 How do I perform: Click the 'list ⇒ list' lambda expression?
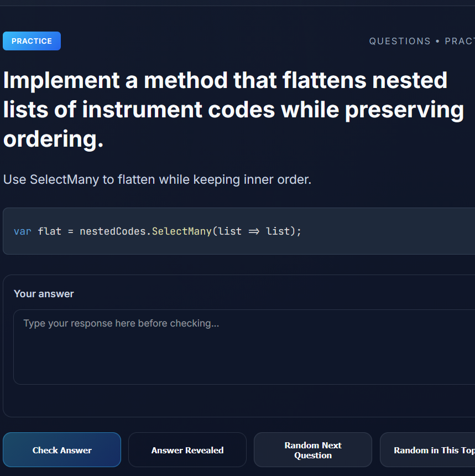click(254, 231)
